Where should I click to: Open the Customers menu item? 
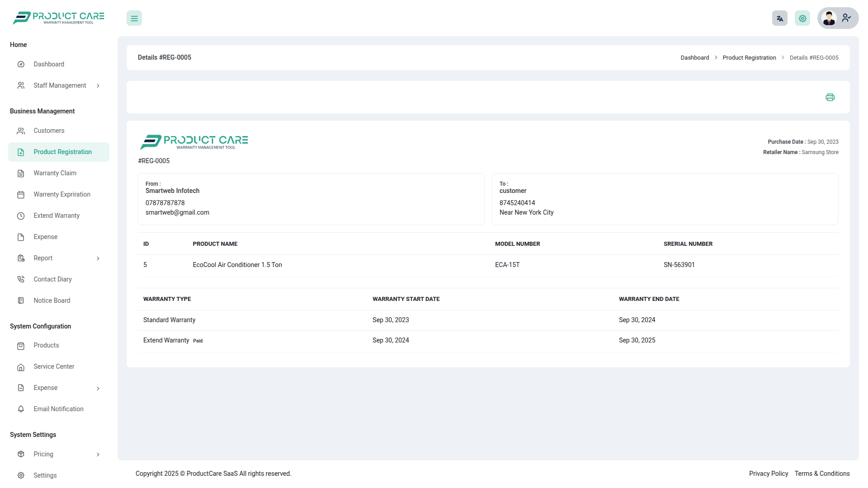click(49, 131)
